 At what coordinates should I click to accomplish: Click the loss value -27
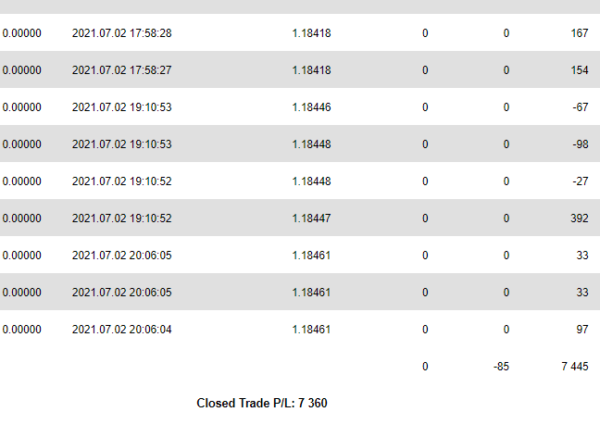580,181
